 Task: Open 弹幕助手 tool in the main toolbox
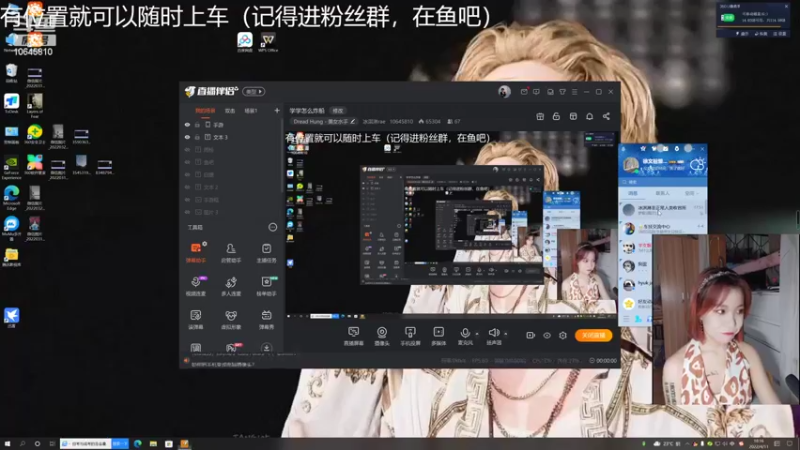(x=196, y=253)
